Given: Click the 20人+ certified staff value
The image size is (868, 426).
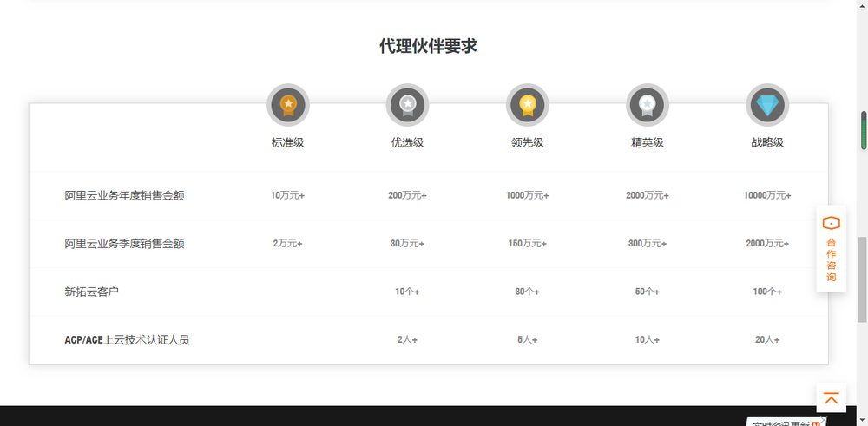Looking at the screenshot, I should click(767, 340).
